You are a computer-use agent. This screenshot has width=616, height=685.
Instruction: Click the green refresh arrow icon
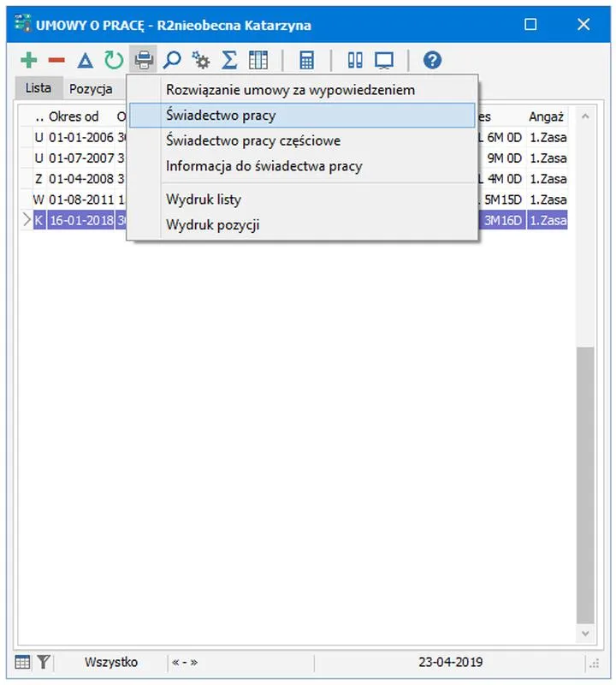113,60
